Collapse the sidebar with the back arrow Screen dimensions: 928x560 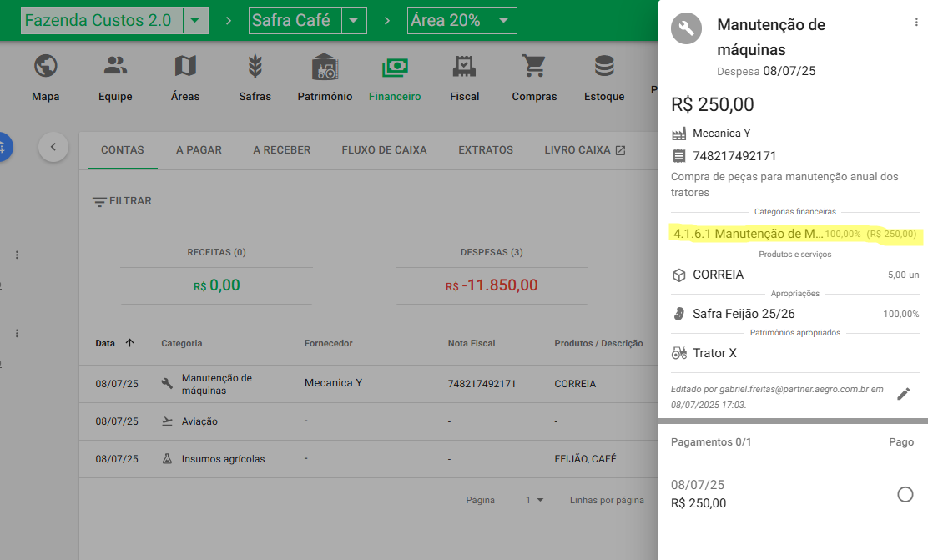53,147
